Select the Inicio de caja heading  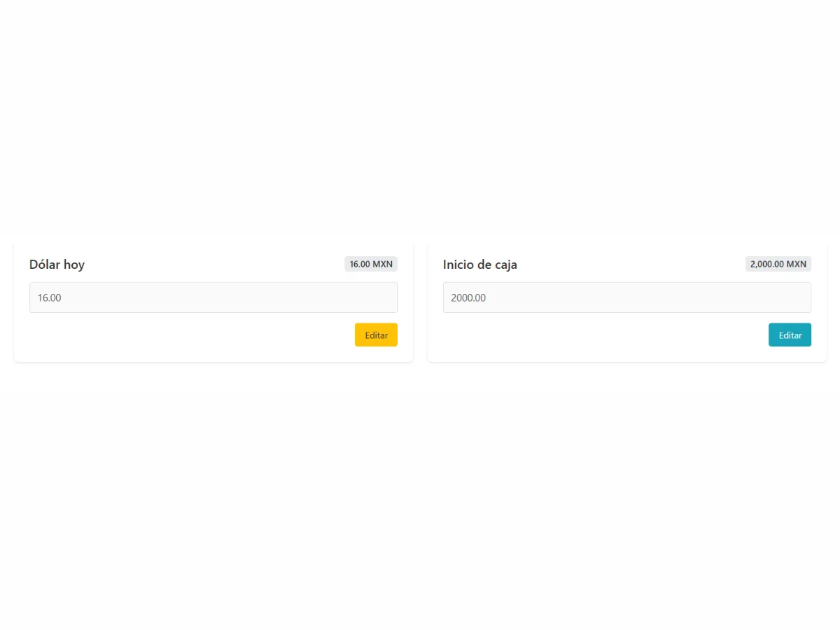click(x=480, y=265)
